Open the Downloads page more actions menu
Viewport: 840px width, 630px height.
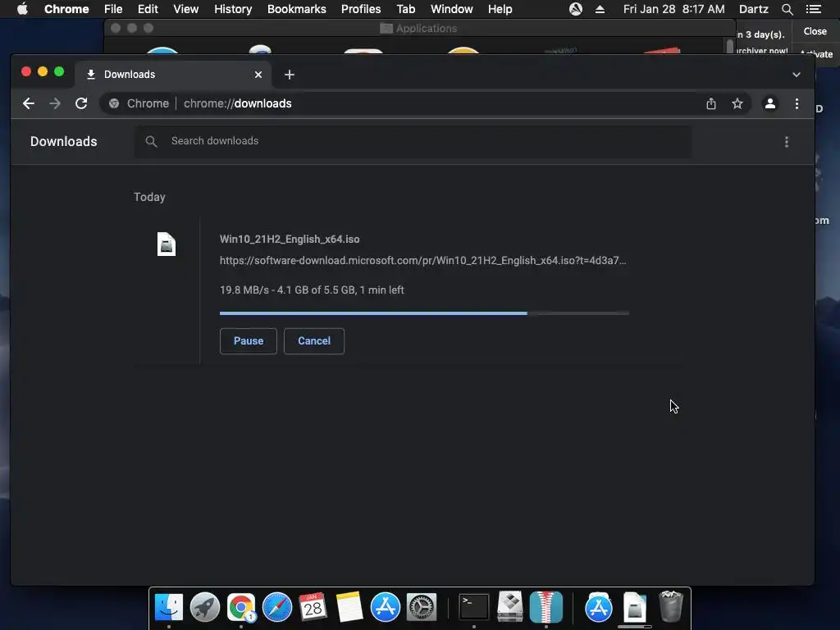(787, 141)
